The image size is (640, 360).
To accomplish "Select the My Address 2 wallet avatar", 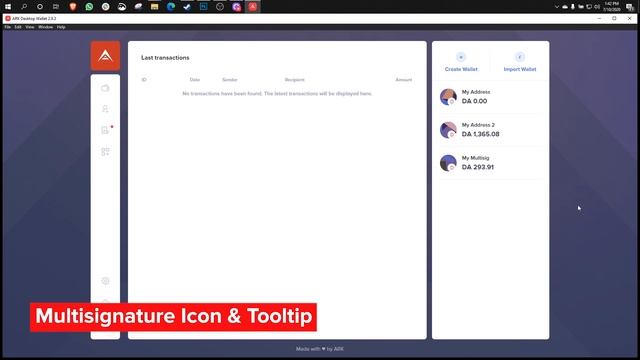I will (x=448, y=130).
